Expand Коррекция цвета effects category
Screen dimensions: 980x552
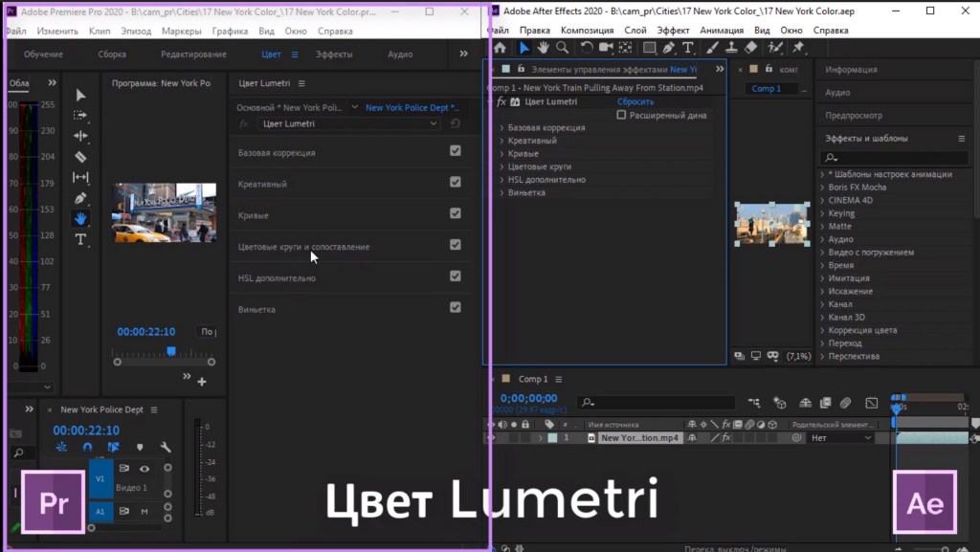pos(822,330)
